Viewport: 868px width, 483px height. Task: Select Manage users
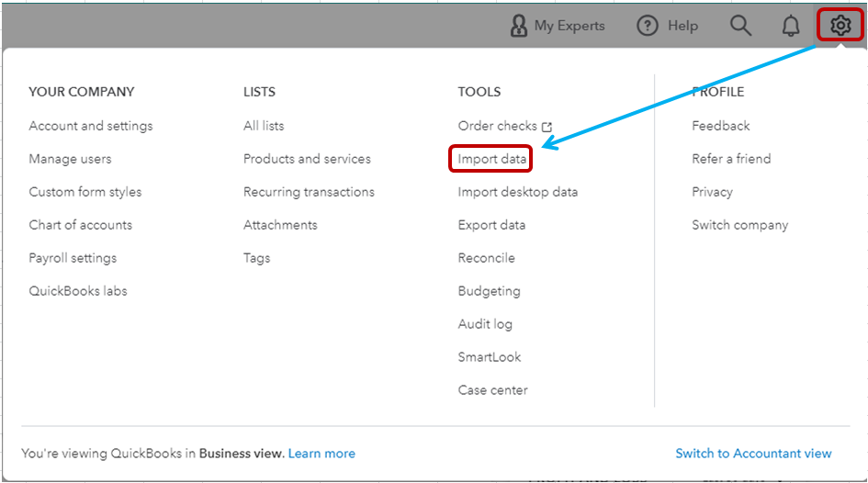coord(71,160)
